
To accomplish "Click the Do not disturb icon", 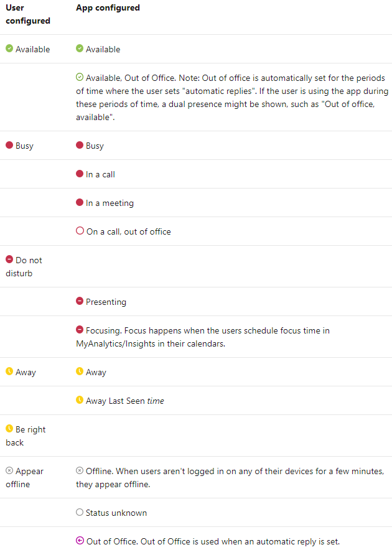I will 9,259.
